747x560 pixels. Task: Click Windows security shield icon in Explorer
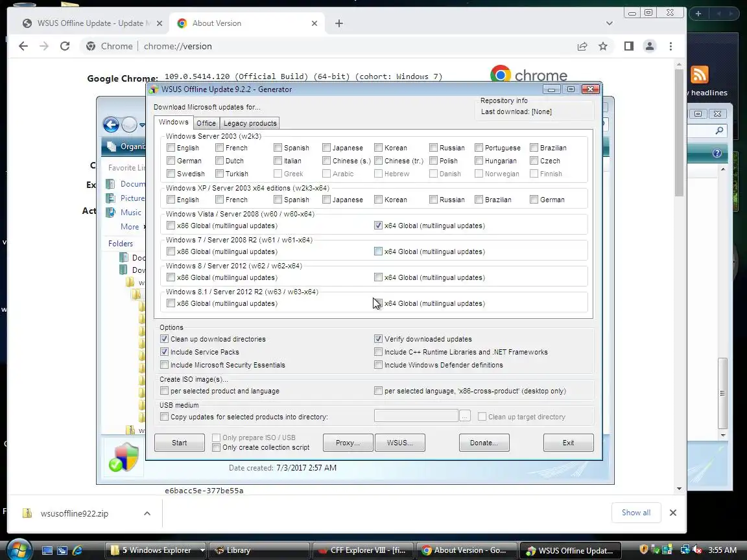[x=124, y=457]
